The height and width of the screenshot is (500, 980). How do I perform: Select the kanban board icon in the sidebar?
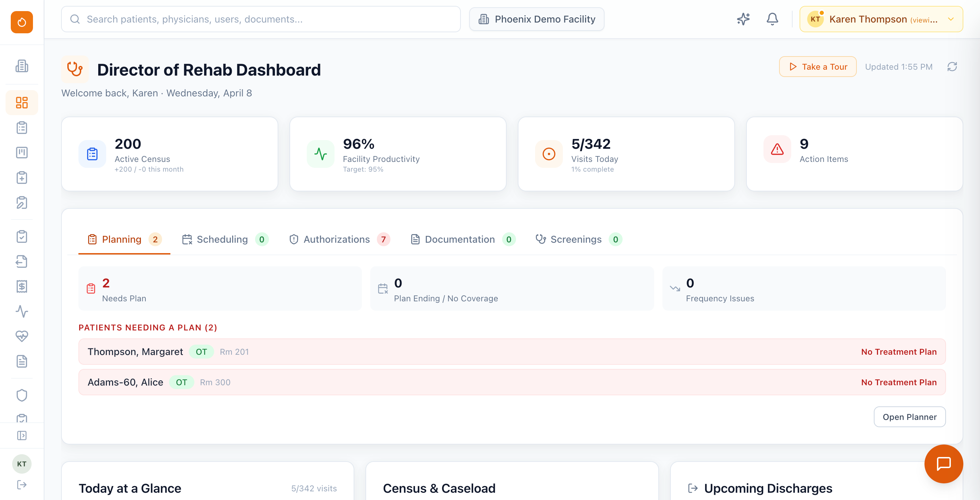22,153
